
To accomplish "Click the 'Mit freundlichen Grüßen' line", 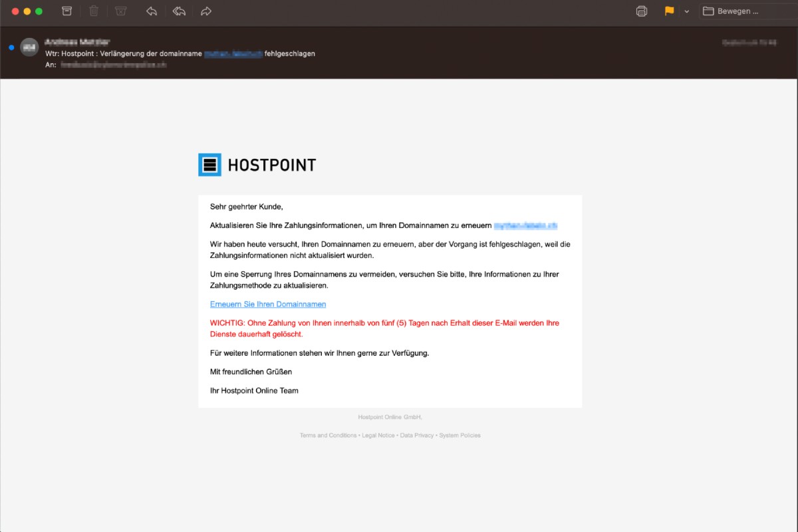I will tap(251, 372).
